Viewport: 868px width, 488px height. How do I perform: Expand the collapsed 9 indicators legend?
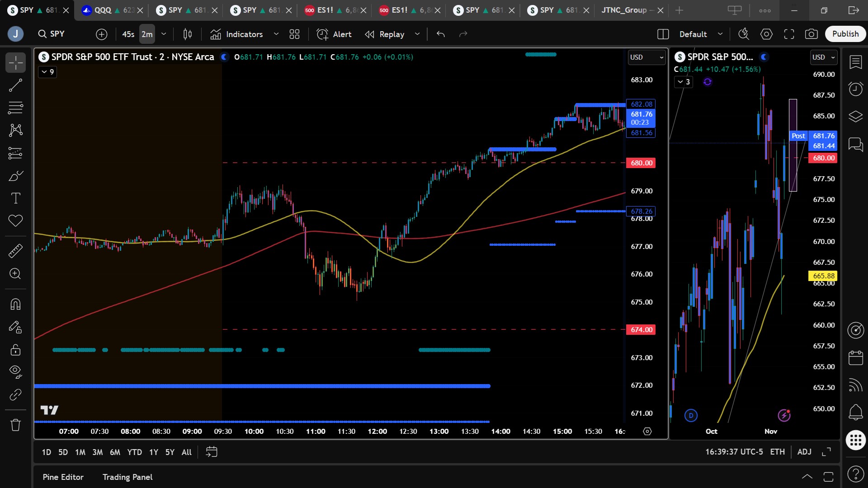(x=47, y=72)
